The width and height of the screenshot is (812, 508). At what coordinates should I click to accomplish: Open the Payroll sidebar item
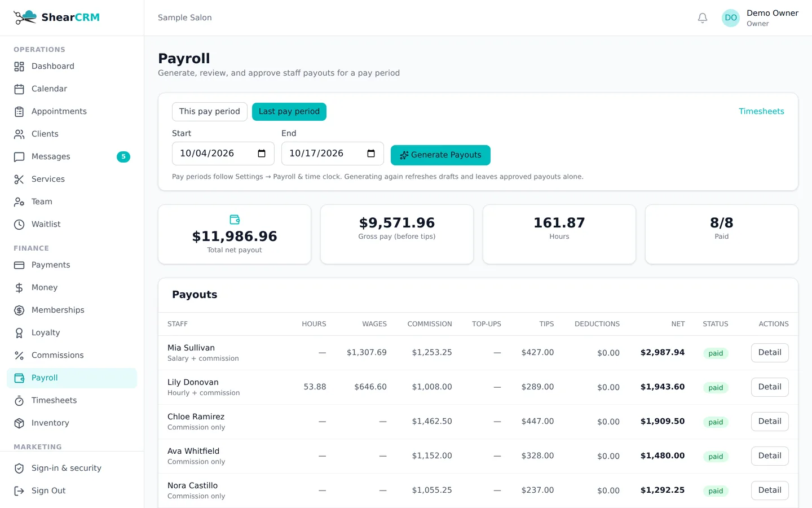point(72,378)
